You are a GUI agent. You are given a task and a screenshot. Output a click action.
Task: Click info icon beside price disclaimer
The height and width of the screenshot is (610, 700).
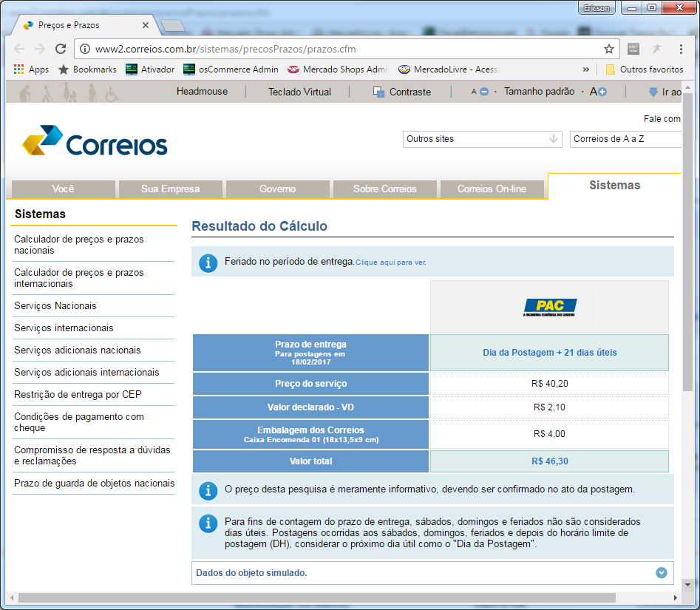coord(208,491)
